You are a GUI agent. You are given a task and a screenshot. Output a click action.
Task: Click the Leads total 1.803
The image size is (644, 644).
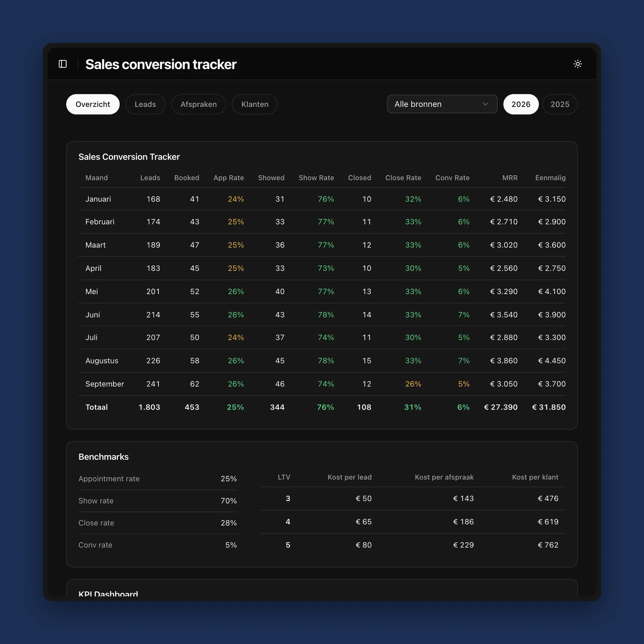[x=149, y=407]
